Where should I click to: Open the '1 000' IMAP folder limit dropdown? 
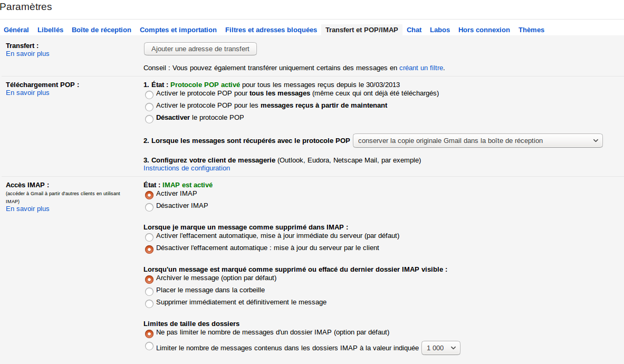[441, 348]
